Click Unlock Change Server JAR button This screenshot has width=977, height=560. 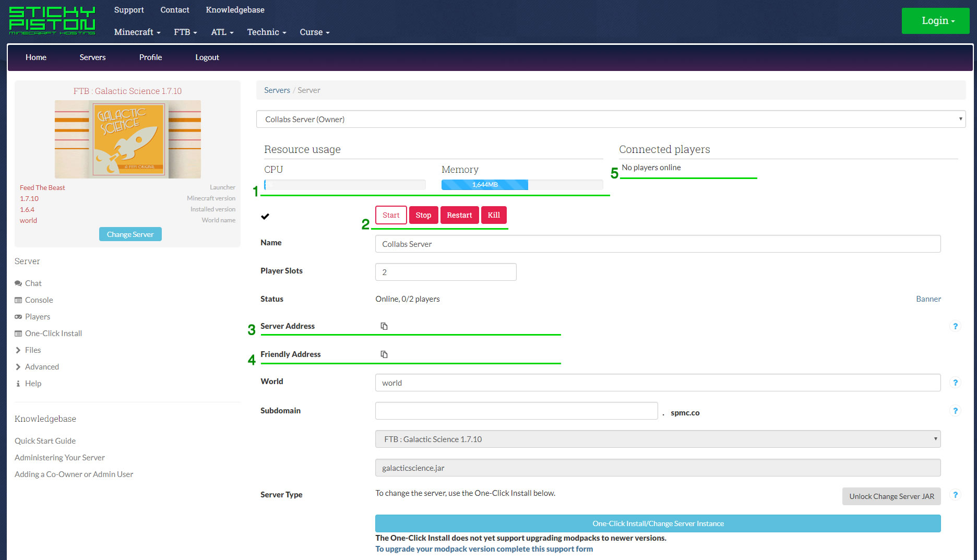tap(891, 496)
